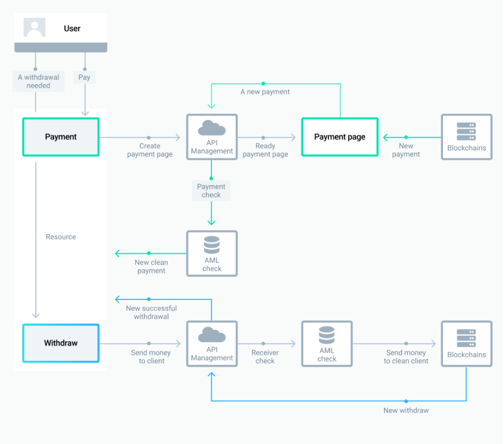Click the User avatar icon
Viewport: 504px width, 444px height.
pos(34,27)
